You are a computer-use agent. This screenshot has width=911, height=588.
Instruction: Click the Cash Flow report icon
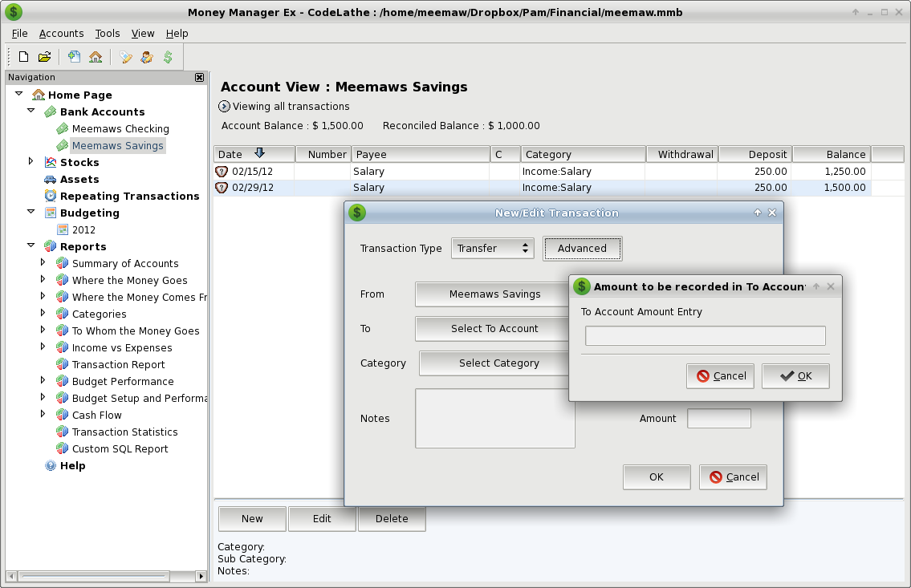(62, 415)
